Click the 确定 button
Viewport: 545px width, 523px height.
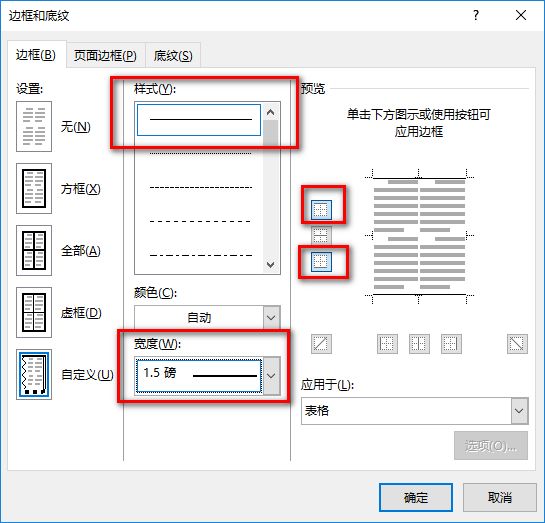point(416,497)
